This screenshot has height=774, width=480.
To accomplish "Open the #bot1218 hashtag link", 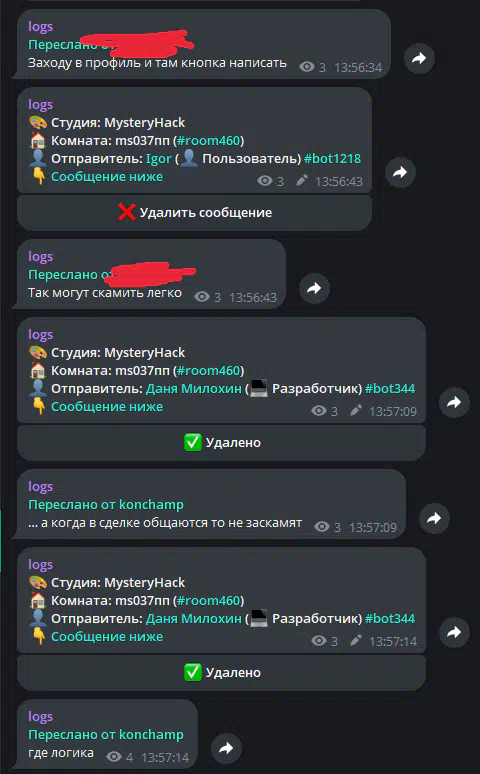I will click(332, 158).
